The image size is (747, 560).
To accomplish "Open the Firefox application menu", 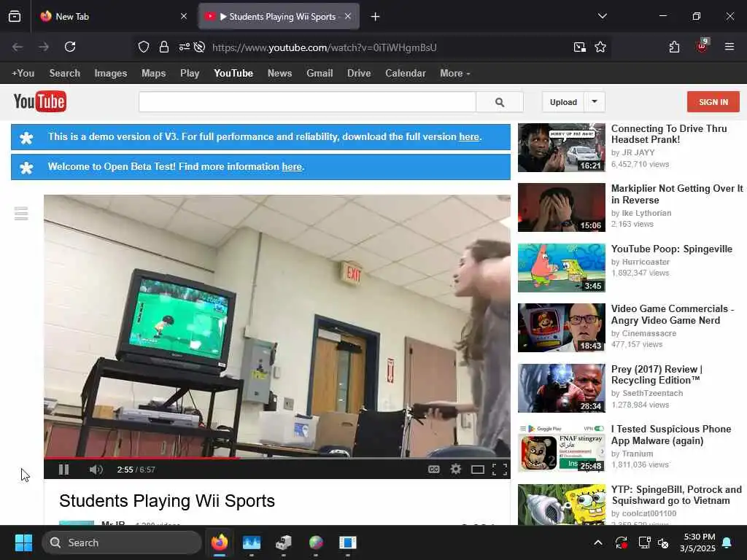I will (729, 47).
